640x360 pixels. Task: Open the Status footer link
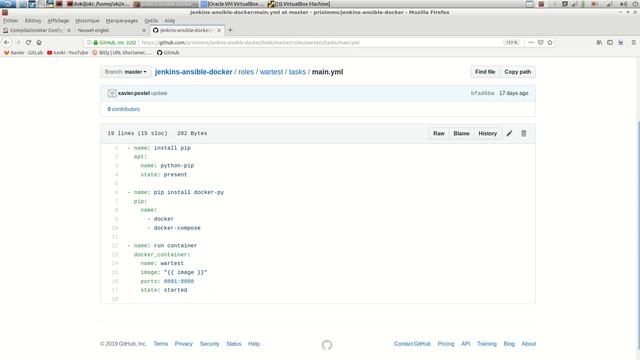pos(234,344)
